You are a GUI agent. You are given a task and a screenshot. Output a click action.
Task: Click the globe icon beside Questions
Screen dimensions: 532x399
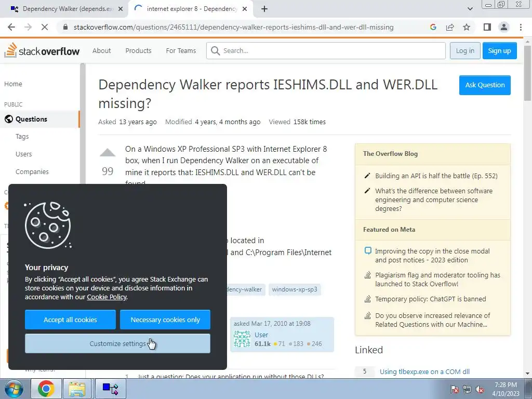[x=9, y=119]
